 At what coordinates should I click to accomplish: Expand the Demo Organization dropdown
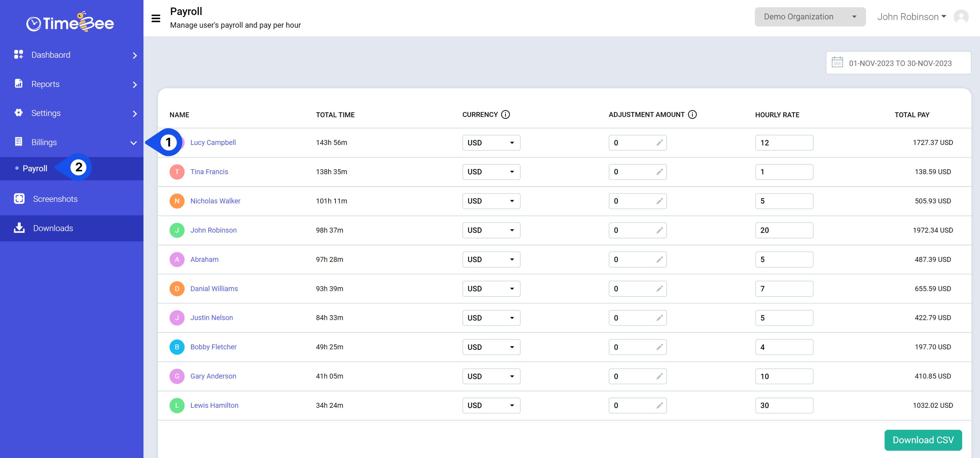coord(807,17)
